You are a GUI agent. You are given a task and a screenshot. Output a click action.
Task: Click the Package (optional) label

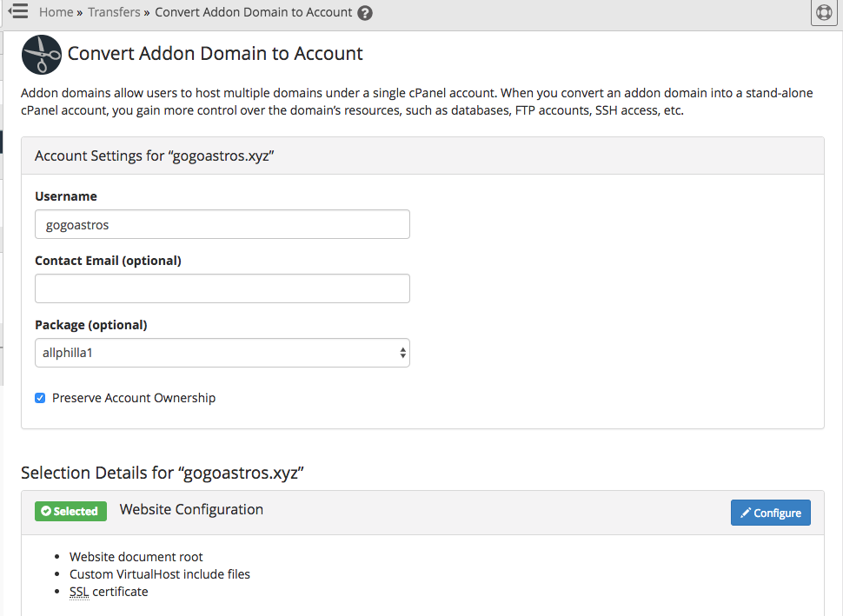(91, 325)
